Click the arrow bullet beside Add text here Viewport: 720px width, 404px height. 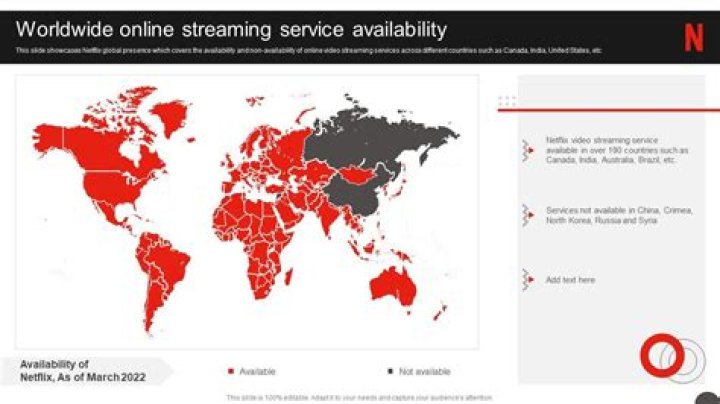[x=528, y=280]
